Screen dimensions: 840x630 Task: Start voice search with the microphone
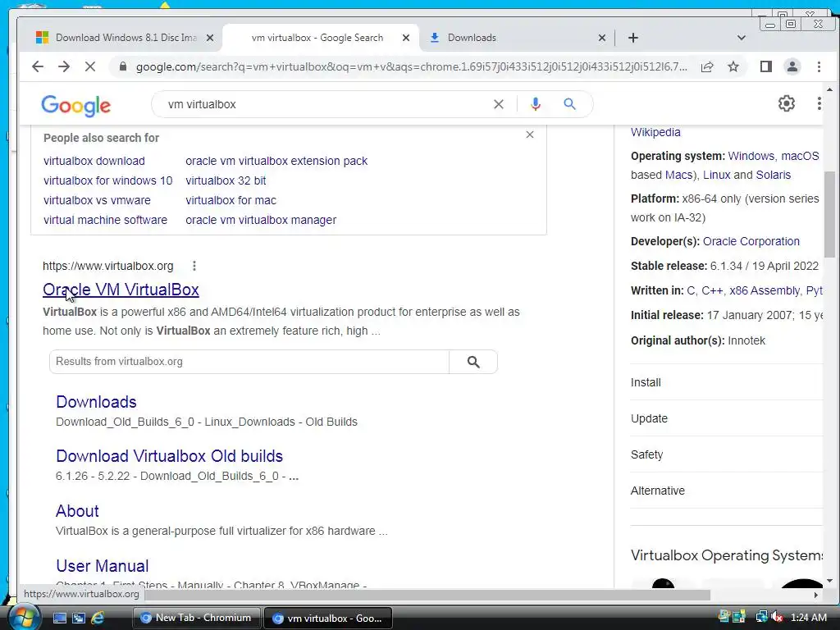(x=535, y=104)
